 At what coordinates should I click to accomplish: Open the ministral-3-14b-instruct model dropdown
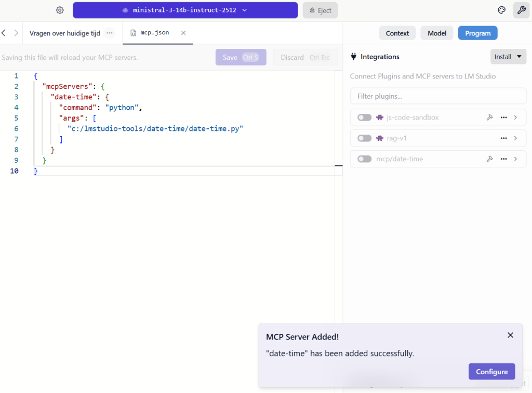(185, 10)
